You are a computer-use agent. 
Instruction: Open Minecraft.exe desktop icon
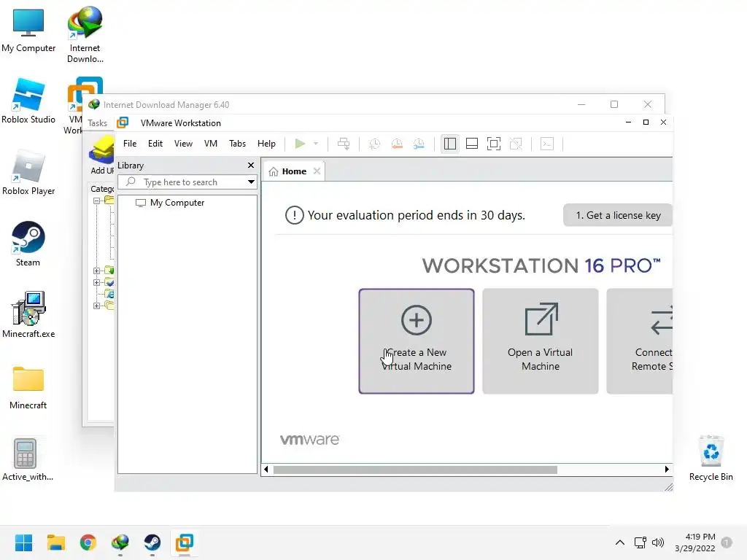(x=28, y=315)
